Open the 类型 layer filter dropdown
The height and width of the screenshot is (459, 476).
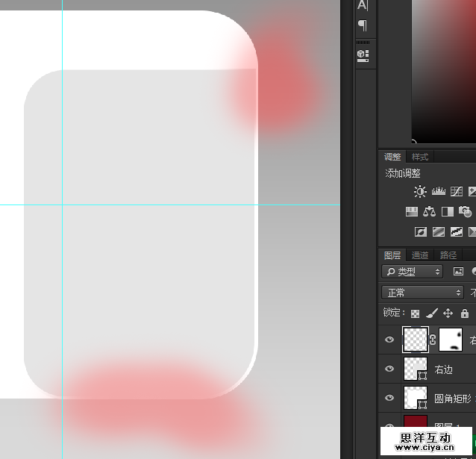click(x=412, y=272)
